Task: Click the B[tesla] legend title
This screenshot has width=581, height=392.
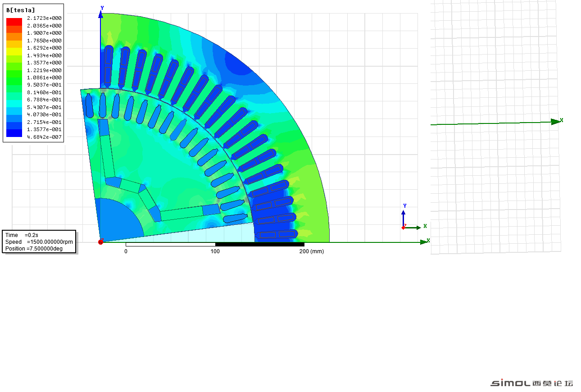Action: click(x=21, y=10)
